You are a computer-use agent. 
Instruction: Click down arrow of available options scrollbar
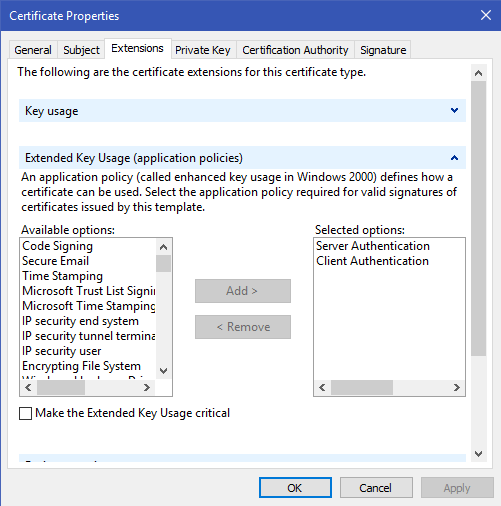click(163, 371)
